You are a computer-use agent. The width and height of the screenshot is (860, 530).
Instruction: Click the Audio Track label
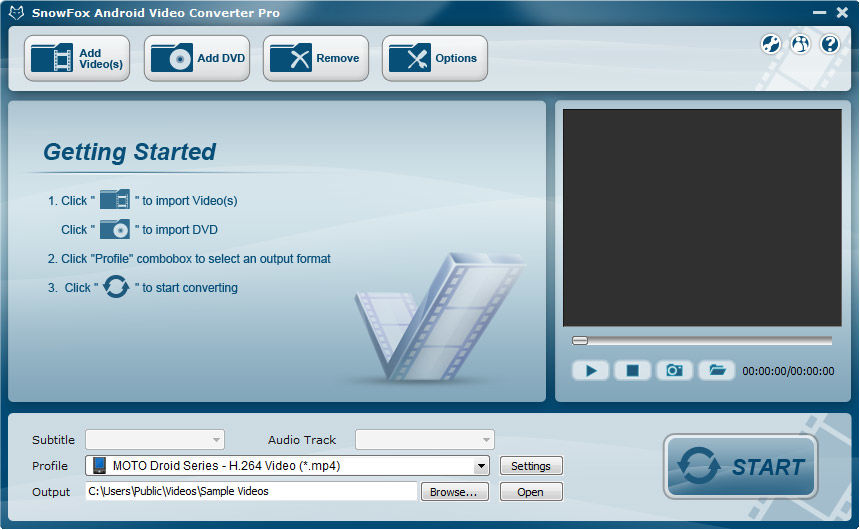coord(302,440)
